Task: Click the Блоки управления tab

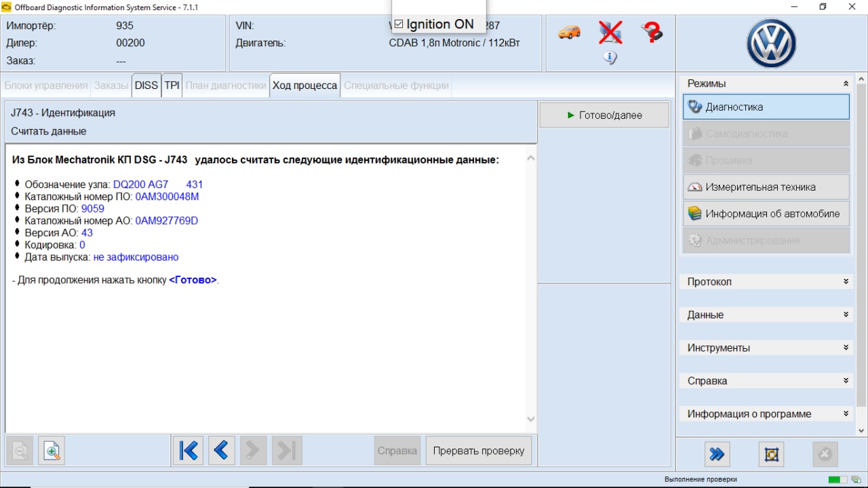Action: (46, 86)
